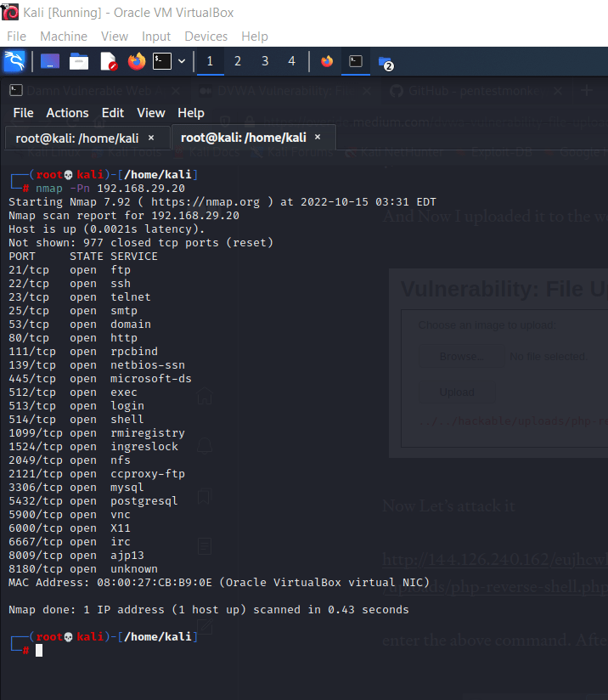Click the terminal window icon in title bar
The width and height of the screenshot is (608, 700).
pos(16,91)
